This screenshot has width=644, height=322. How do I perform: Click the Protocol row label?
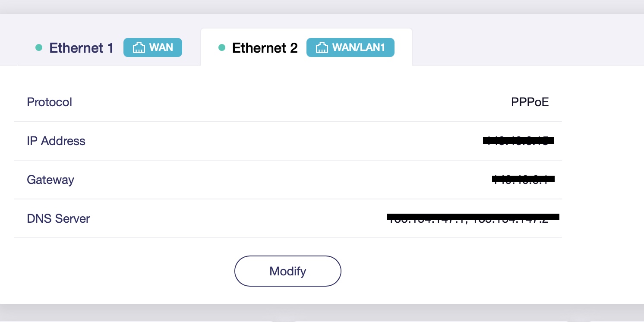point(49,102)
